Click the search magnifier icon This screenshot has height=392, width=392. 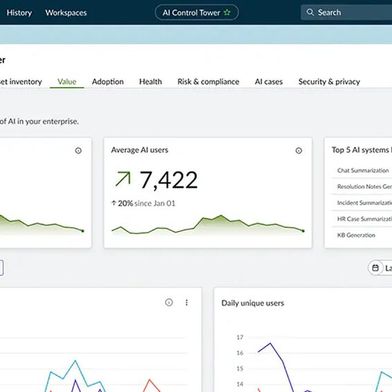(310, 12)
